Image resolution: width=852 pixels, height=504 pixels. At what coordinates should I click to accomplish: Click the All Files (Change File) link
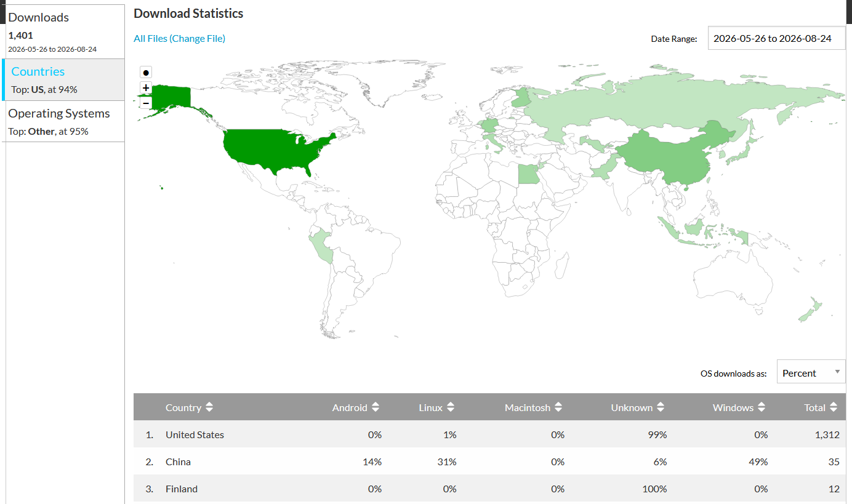tap(180, 38)
